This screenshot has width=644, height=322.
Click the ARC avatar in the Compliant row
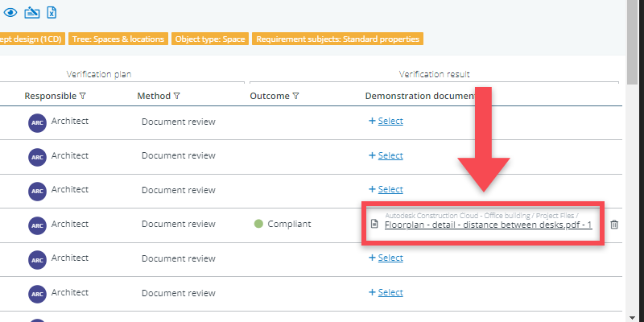coord(37,225)
